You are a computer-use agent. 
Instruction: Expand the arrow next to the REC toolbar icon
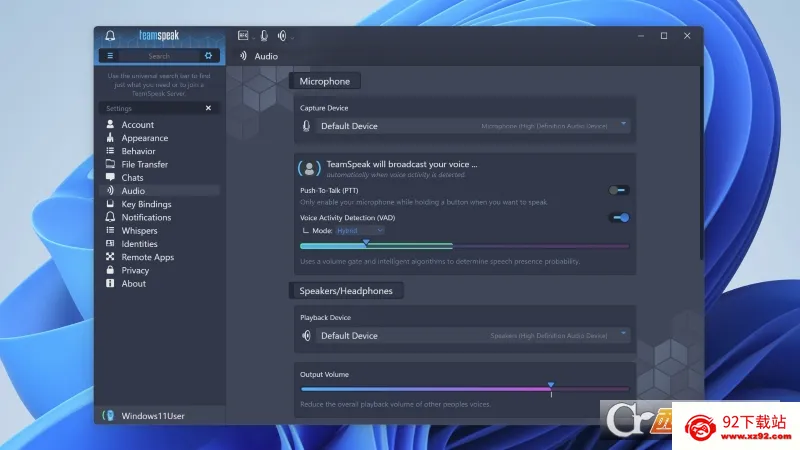(x=253, y=37)
